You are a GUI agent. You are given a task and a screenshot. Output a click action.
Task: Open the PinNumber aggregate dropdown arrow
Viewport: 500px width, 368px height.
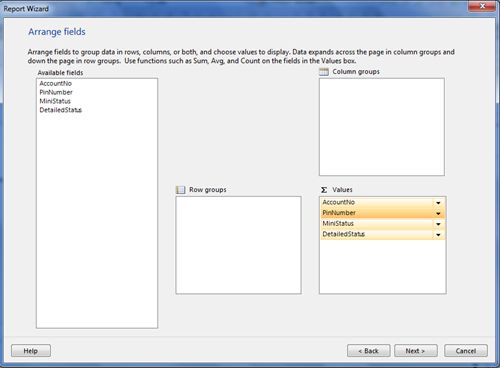coord(438,213)
